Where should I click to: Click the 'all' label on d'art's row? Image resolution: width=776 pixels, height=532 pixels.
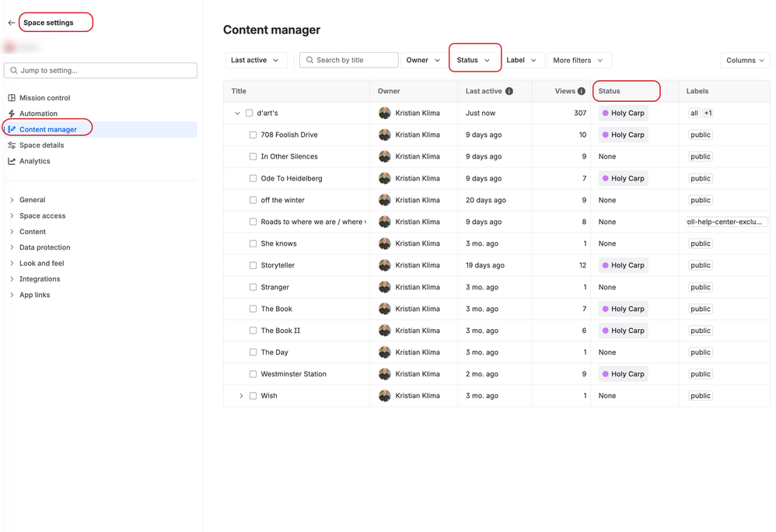click(694, 114)
